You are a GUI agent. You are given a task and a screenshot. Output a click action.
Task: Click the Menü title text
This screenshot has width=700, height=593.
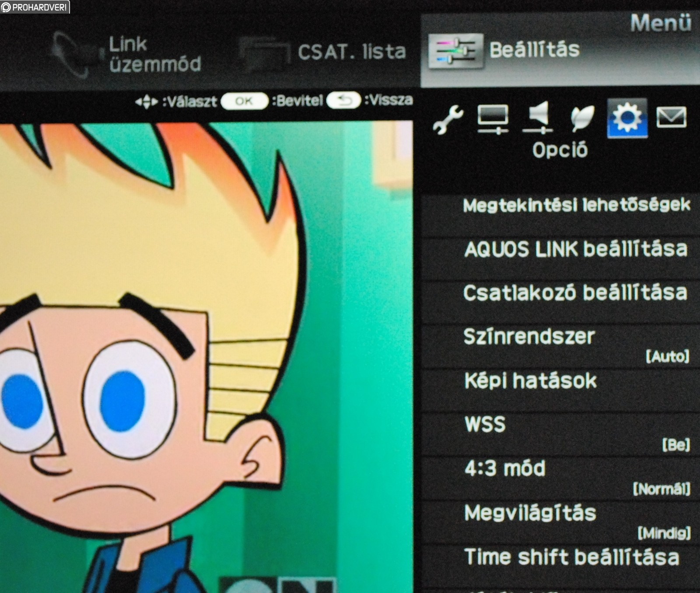[661, 23]
